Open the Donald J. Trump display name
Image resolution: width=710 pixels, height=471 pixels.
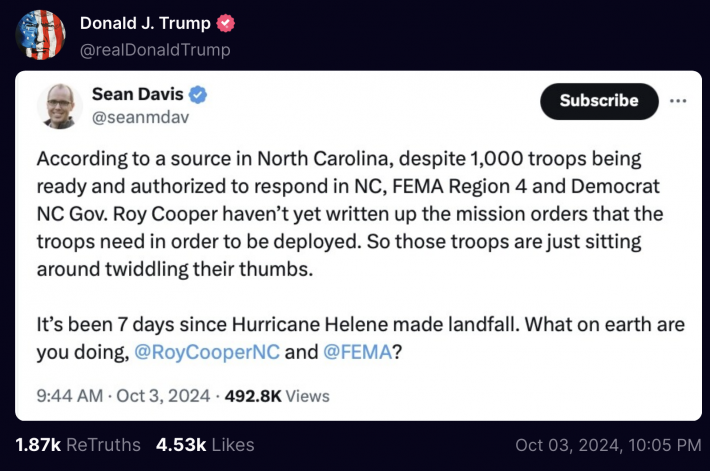coord(145,23)
